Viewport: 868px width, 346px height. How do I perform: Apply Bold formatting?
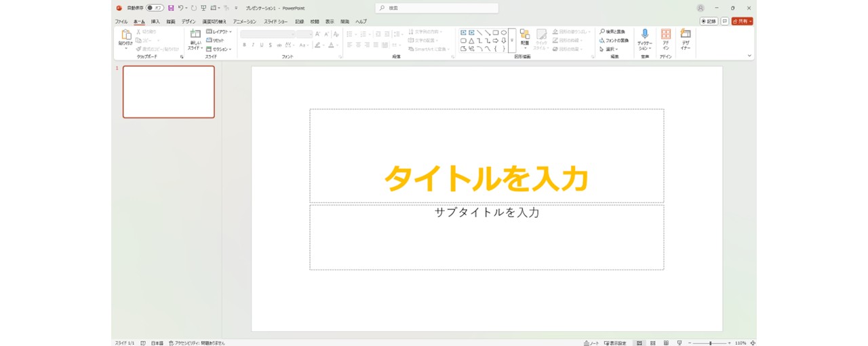point(244,45)
